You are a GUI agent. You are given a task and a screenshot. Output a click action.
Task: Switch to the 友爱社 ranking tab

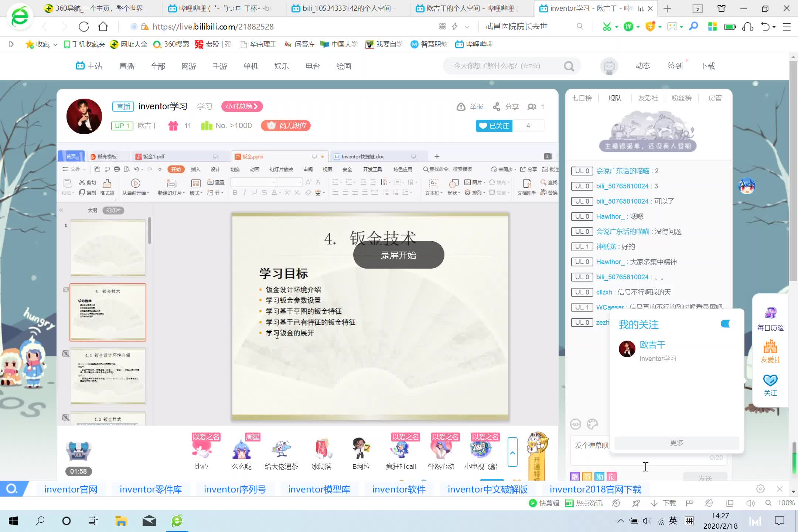[648, 98]
